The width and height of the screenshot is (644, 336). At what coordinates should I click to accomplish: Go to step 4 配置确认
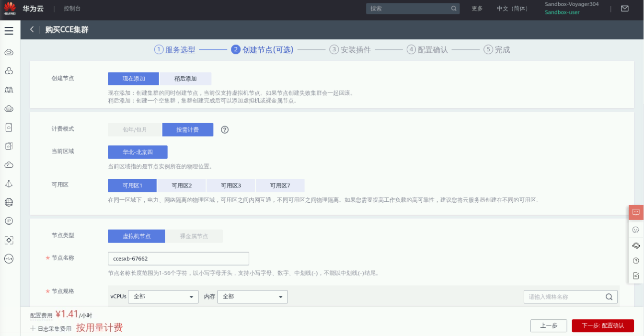pyautogui.click(x=427, y=49)
